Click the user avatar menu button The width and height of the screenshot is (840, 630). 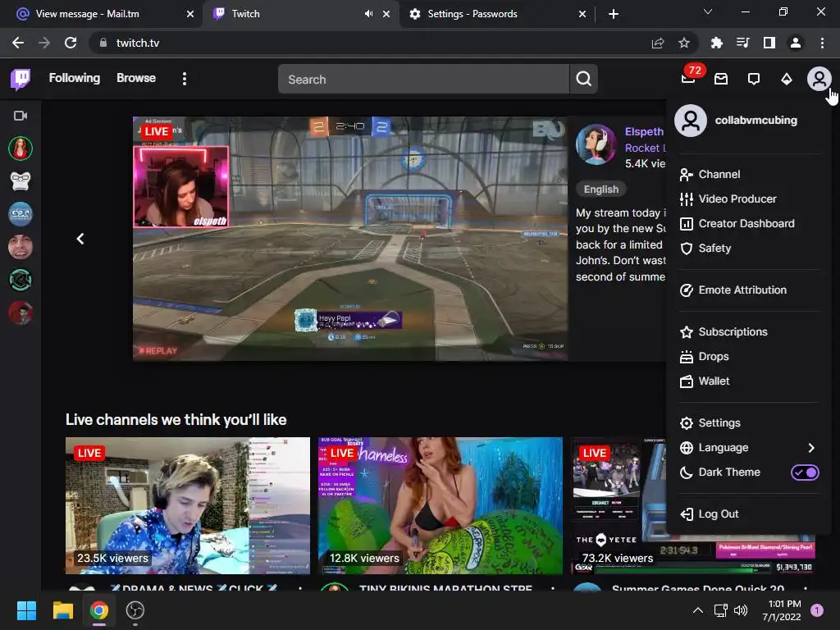(x=819, y=80)
